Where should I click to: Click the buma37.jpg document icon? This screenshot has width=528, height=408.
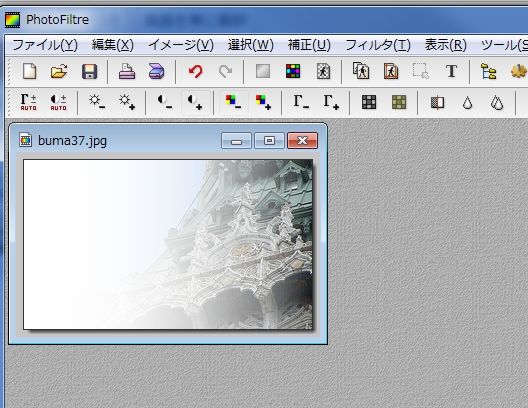[26, 140]
